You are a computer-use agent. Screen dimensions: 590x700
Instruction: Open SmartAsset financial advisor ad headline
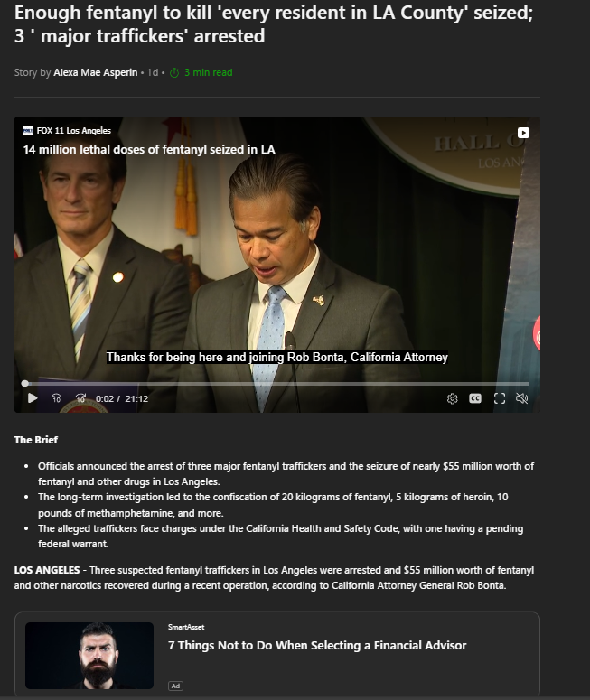[x=317, y=645]
